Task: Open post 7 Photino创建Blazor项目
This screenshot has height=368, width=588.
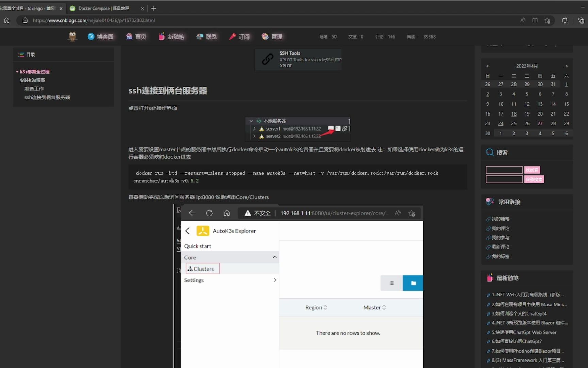Action: point(528,351)
